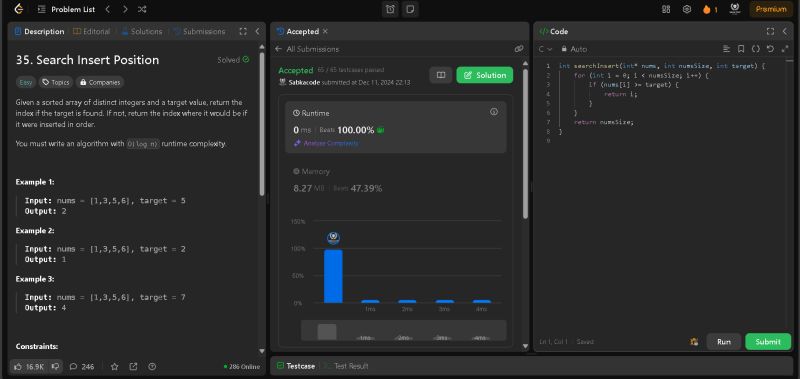Switch to the Editorial tab
This screenshot has height=379, width=800.
tap(92, 32)
